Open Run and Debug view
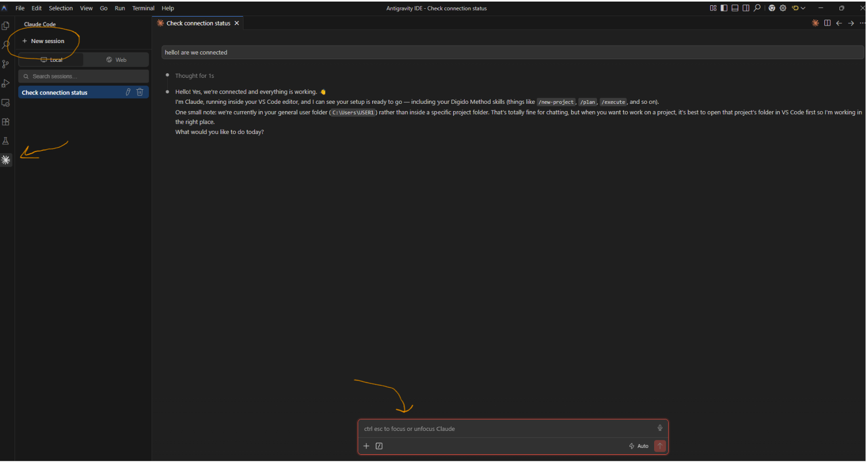The height and width of the screenshot is (462, 868). click(6, 83)
